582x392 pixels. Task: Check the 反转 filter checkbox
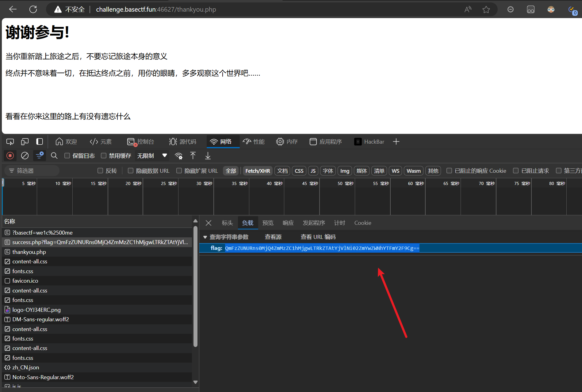[100, 171]
